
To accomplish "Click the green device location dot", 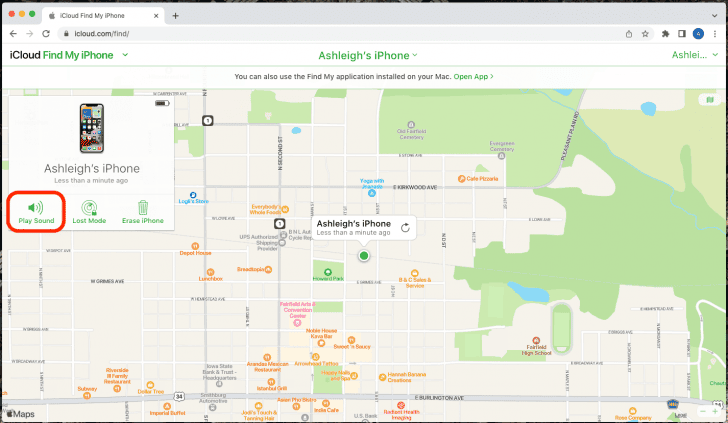I will pos(364,256).
